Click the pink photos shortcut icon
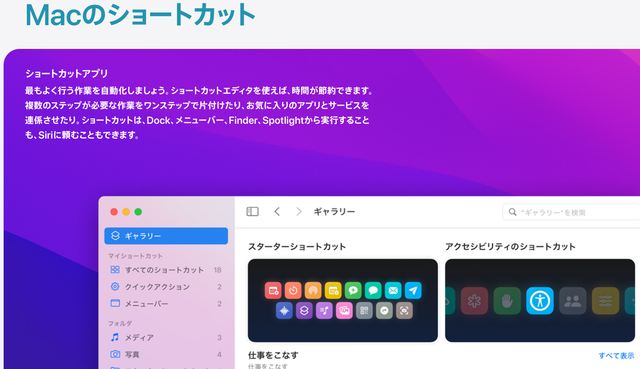 344,311
